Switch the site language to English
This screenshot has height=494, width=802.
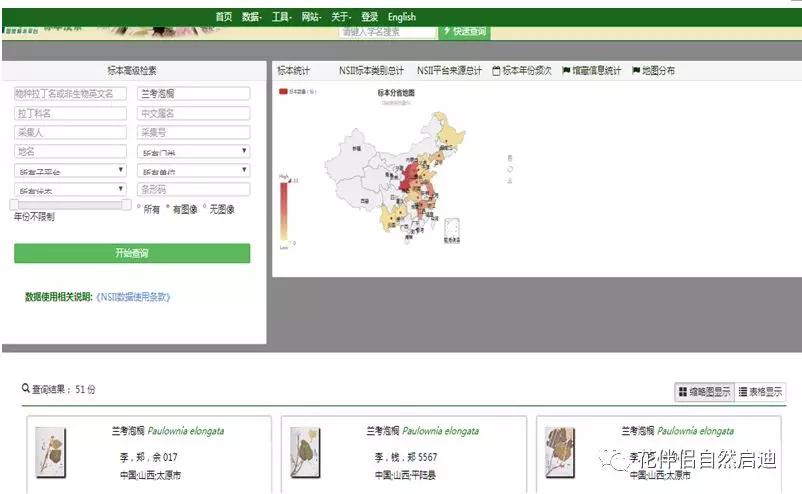pyautogui.click(x=402, y=17)
